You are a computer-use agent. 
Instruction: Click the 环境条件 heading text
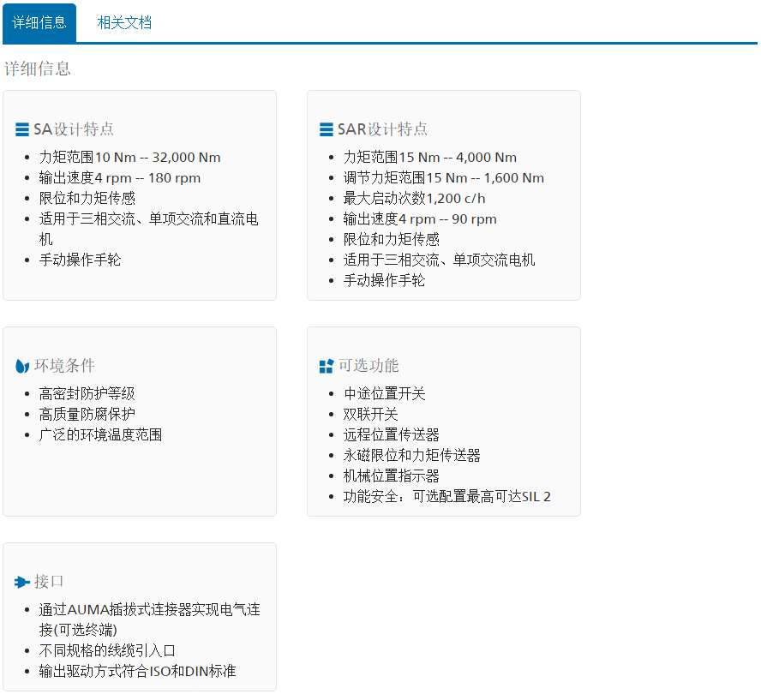pyautogui.click(x=64, y=366)
